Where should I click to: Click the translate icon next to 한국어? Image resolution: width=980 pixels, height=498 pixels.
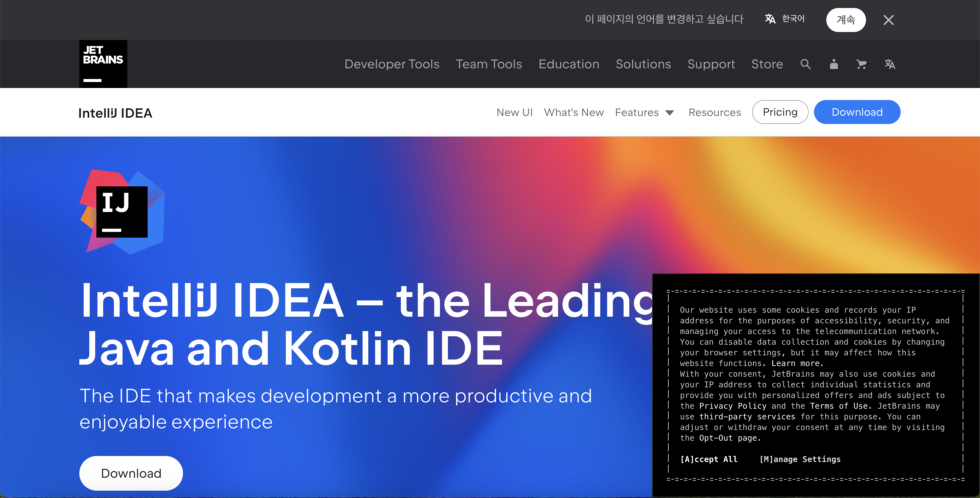click(770, 19)
